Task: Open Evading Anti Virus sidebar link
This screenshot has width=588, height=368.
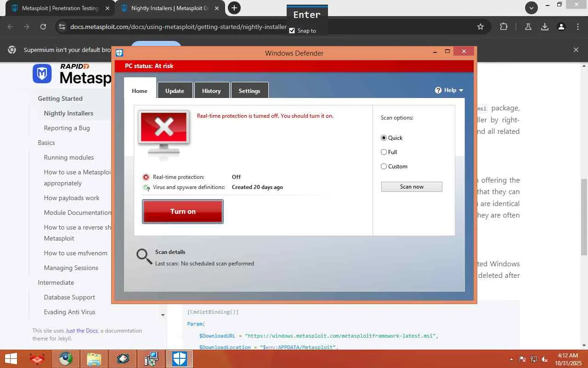Action: coord(70,312)
